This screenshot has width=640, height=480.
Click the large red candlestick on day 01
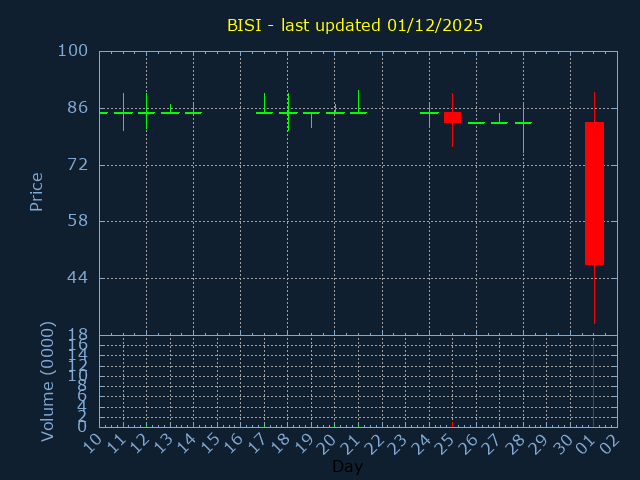(594, 193)
